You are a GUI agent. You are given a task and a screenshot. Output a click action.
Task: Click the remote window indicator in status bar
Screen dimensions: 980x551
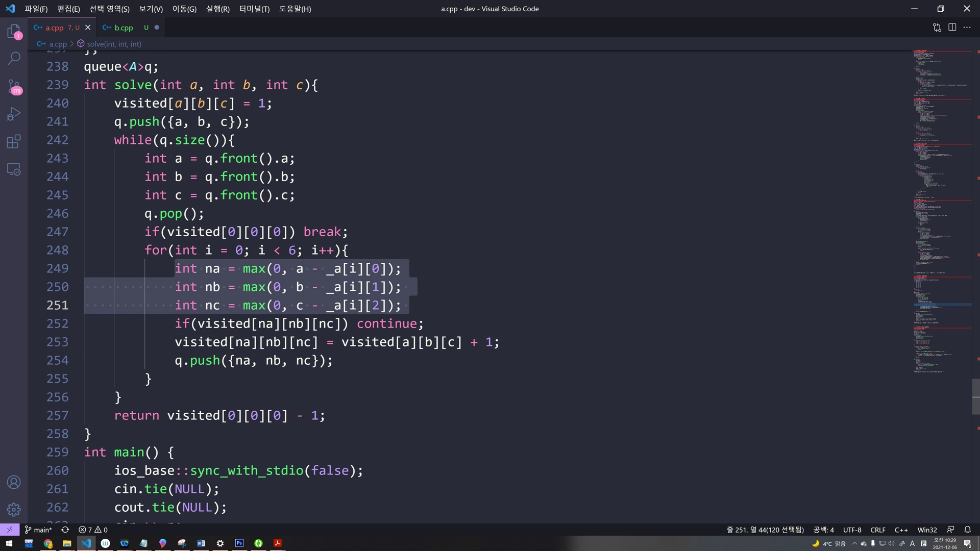tap(10, 530)
